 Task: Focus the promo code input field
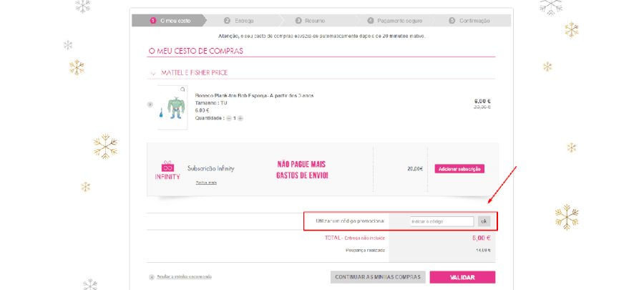point(442,221)
